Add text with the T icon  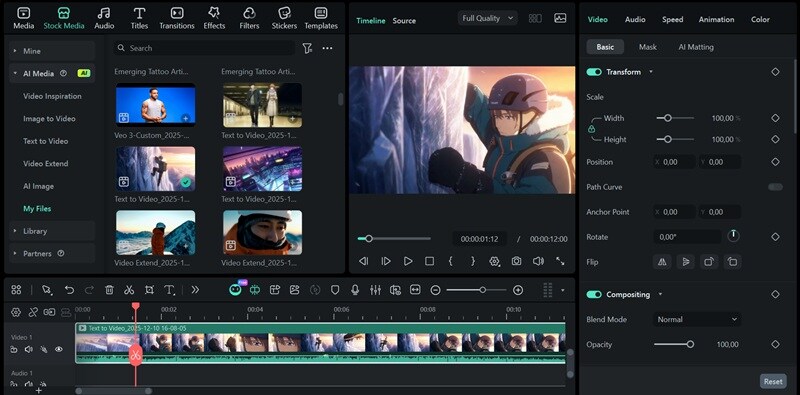[x=169, y=290]
